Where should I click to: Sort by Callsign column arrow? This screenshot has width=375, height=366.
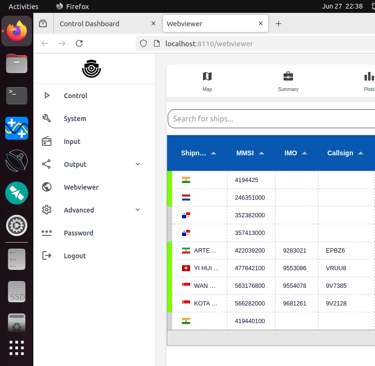[361, 153]
